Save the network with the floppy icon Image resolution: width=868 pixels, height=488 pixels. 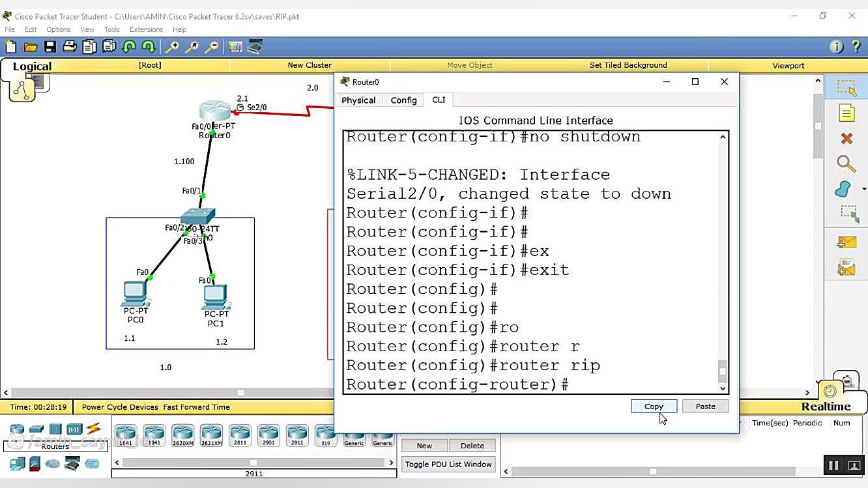click(50, 46)
